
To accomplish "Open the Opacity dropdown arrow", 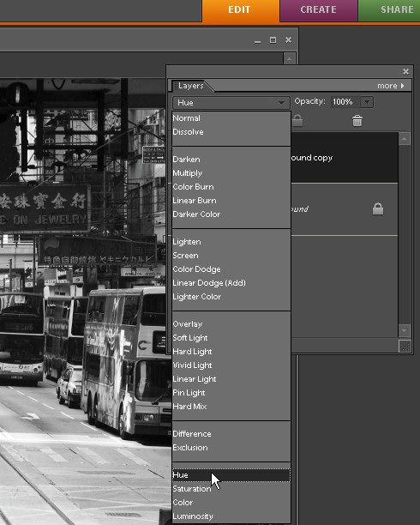I will pyautogui.click(x=367, y=102).
